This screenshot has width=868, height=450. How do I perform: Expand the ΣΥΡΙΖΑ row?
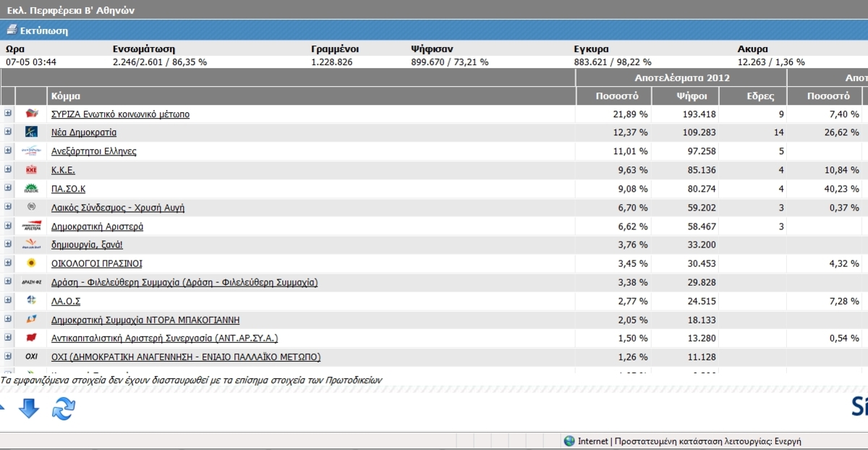(x=8, y=113)
